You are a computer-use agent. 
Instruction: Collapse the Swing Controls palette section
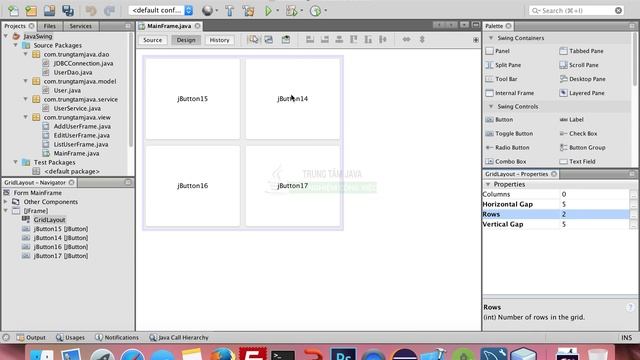coord(491,107)
